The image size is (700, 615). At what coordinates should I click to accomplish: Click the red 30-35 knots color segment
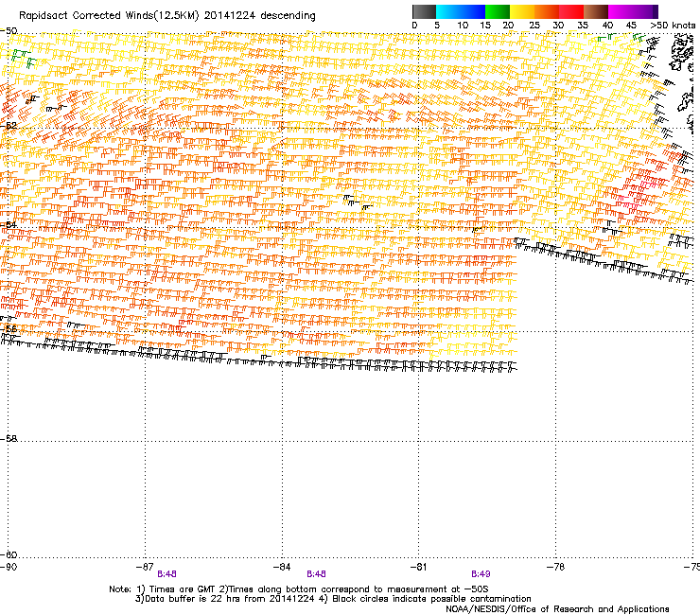point(571,11)
